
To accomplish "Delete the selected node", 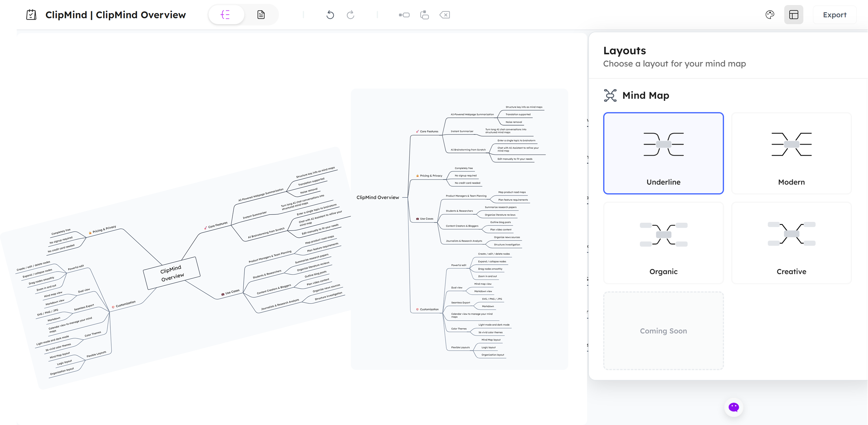I will [445, 15].
